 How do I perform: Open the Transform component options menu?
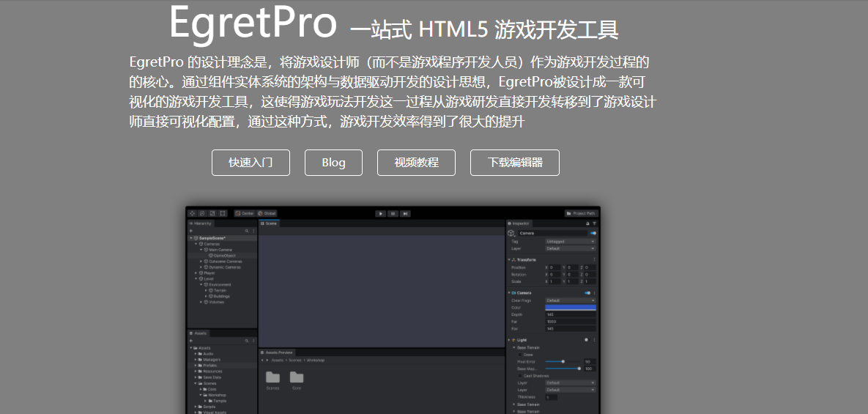(x=595, y=259)
